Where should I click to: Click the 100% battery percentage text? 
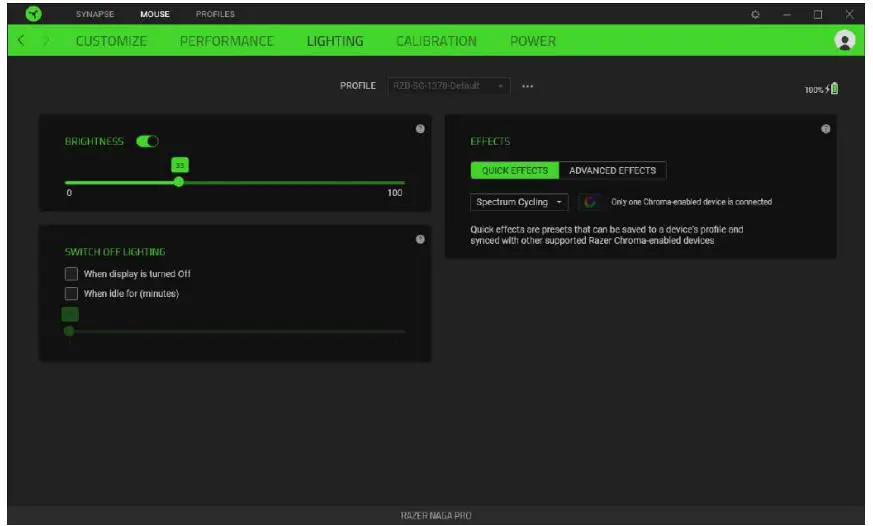pos(813,90)
